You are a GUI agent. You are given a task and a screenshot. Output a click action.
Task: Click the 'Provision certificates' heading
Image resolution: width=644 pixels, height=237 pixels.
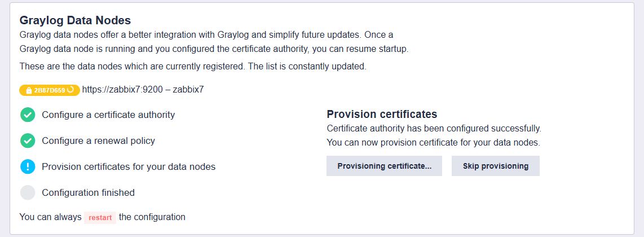click(382, 114)
